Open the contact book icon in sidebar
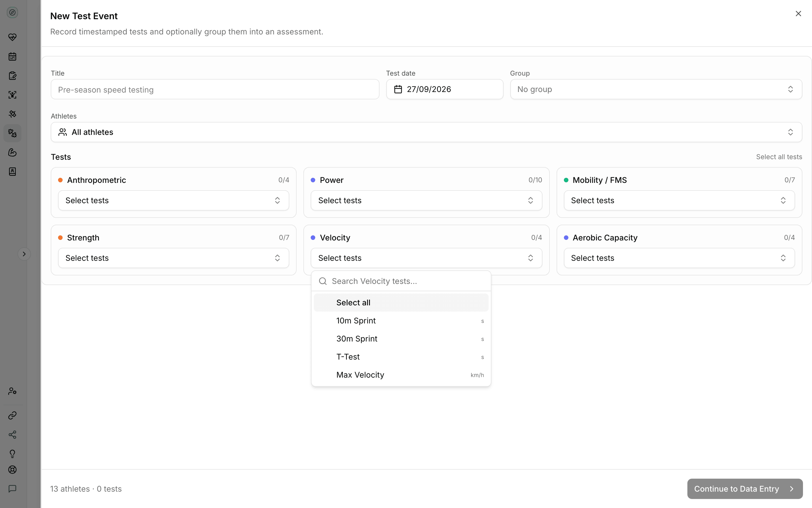 click(x=12, y=172)
